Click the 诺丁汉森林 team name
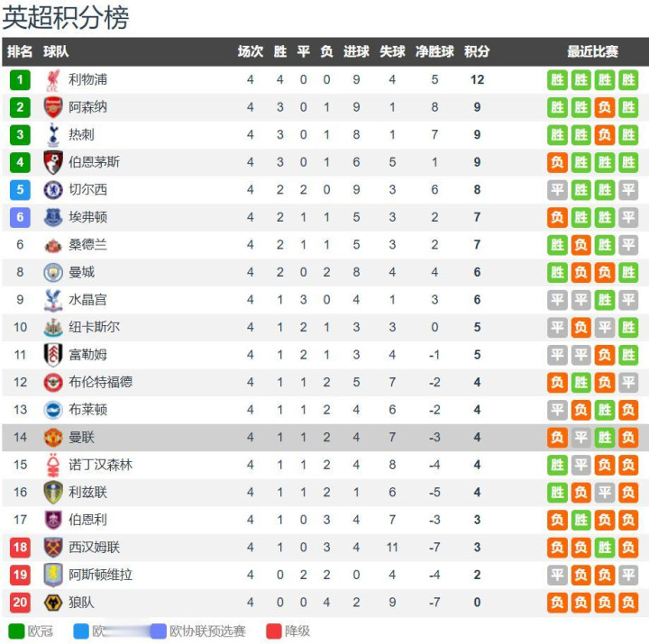The height and width of the screenshot is (644, 649). click(100, 465)
